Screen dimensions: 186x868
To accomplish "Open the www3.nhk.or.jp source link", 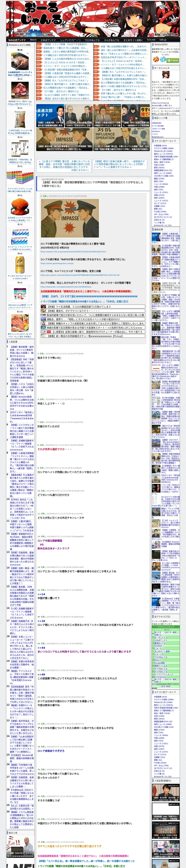I will point(73,251).
